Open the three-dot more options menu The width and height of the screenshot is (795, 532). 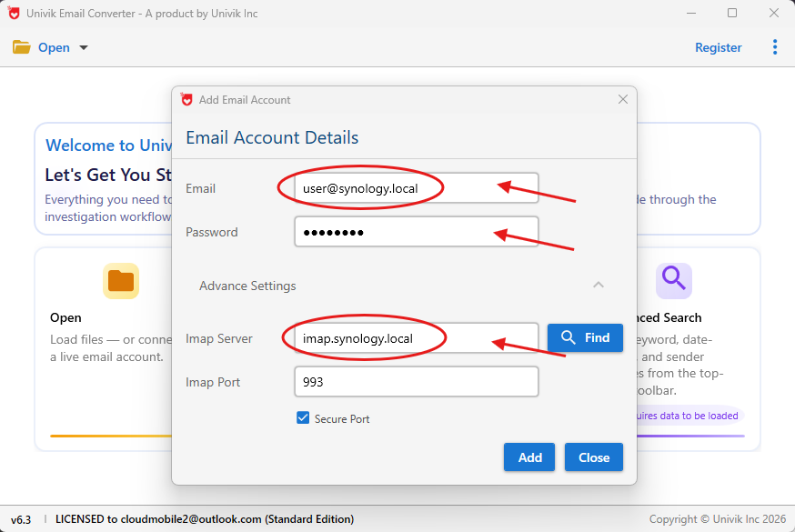(775, 47)
